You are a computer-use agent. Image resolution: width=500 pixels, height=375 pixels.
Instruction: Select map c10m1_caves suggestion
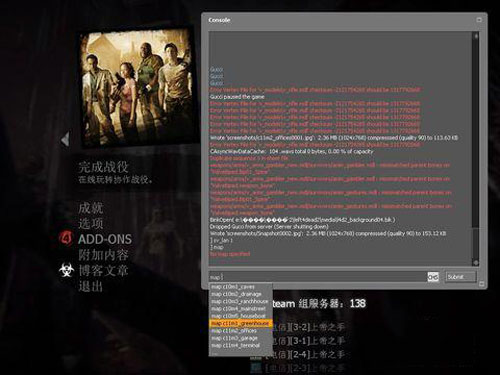click(240, 287)
